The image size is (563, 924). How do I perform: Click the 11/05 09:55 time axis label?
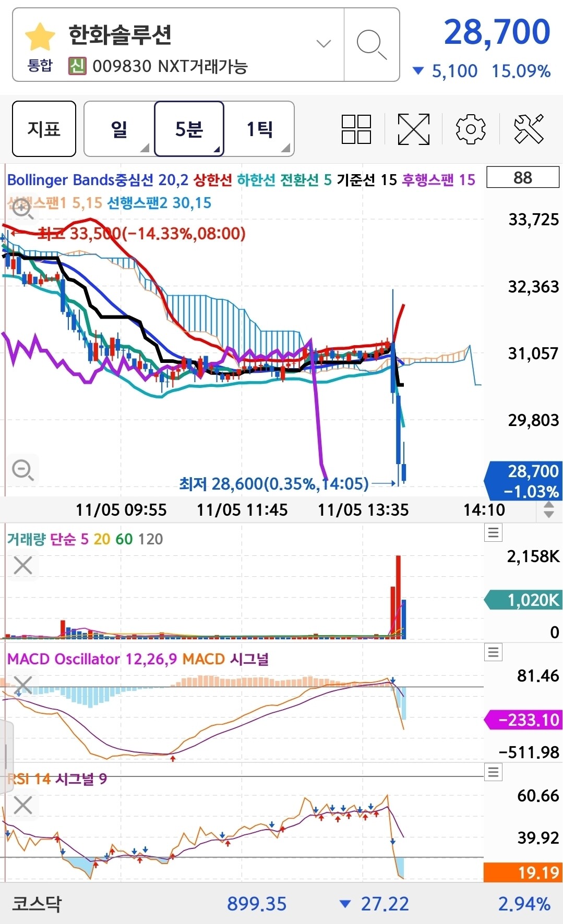click(121, 509)
